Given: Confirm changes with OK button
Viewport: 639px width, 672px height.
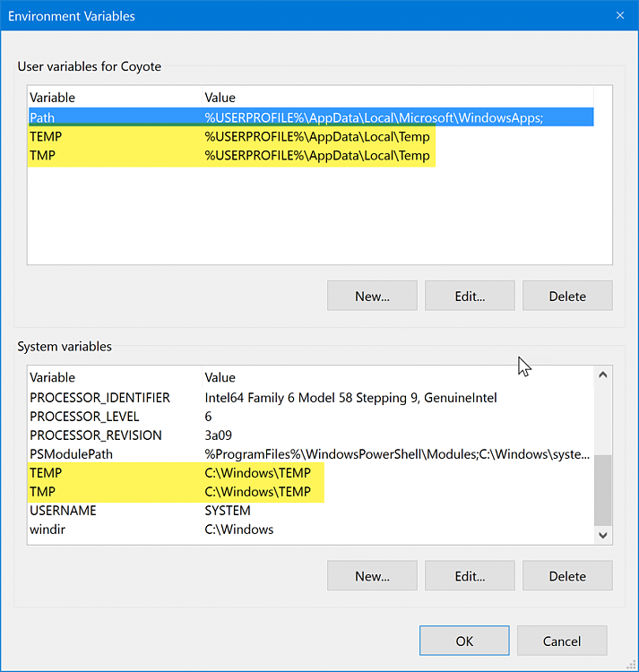Looking at the screenshot, I should [x=464, y=641].
